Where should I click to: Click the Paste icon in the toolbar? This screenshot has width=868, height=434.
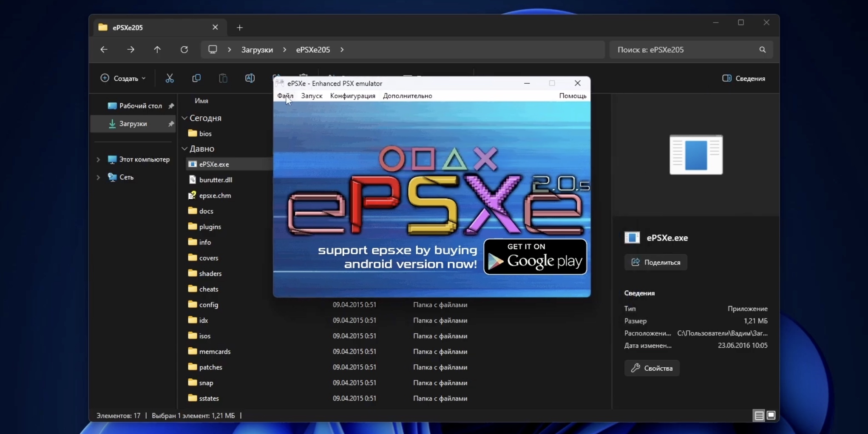pyautogui.click(x=223, y=78)
